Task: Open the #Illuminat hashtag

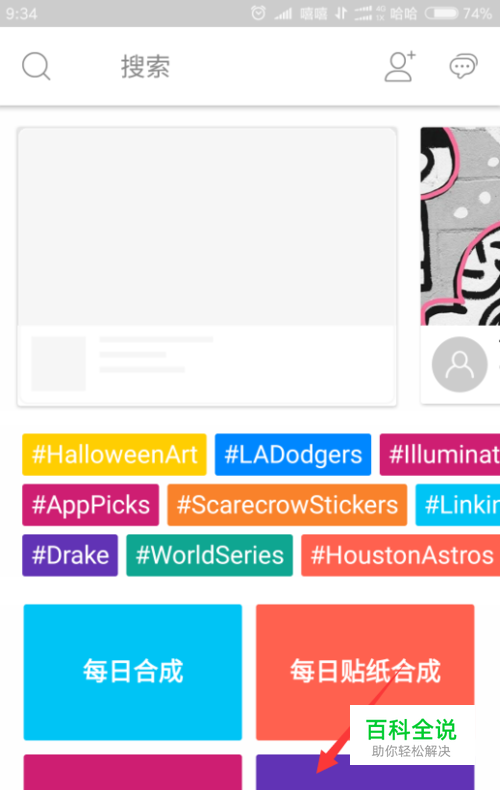Action: (440, 454)
